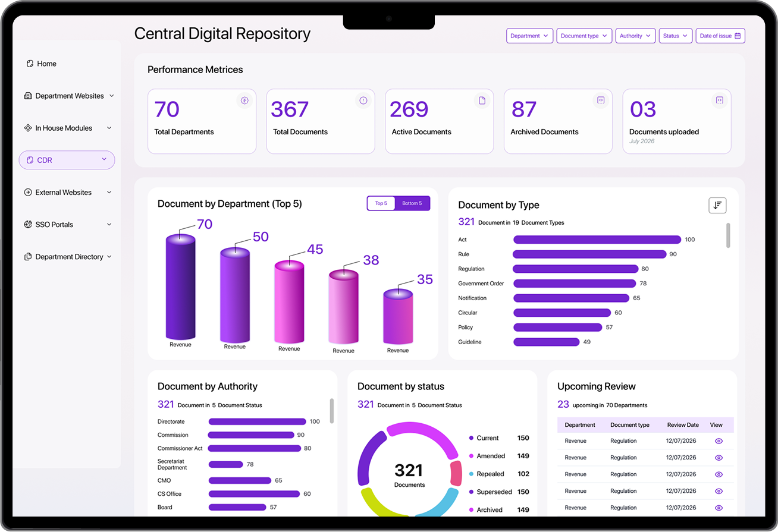View the first Revenue review row
This screenshot has height=532, width=778.
pos(719,441)
